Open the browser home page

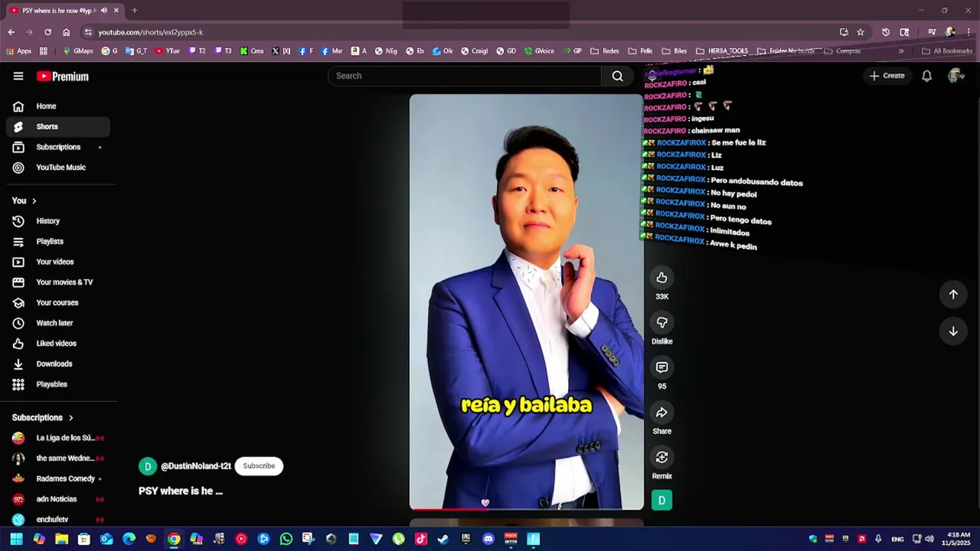pyautogui.click(x=66, y=32)
